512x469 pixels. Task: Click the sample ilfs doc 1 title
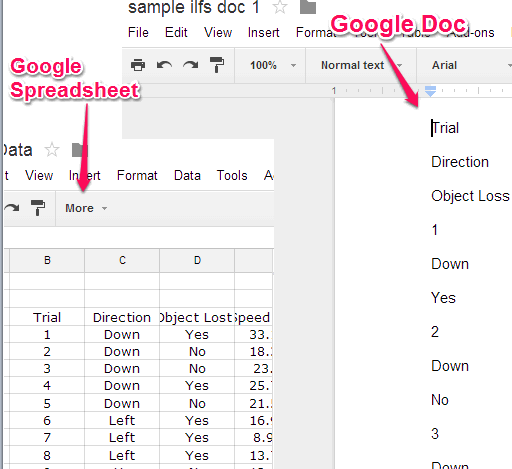pos(194,7)
